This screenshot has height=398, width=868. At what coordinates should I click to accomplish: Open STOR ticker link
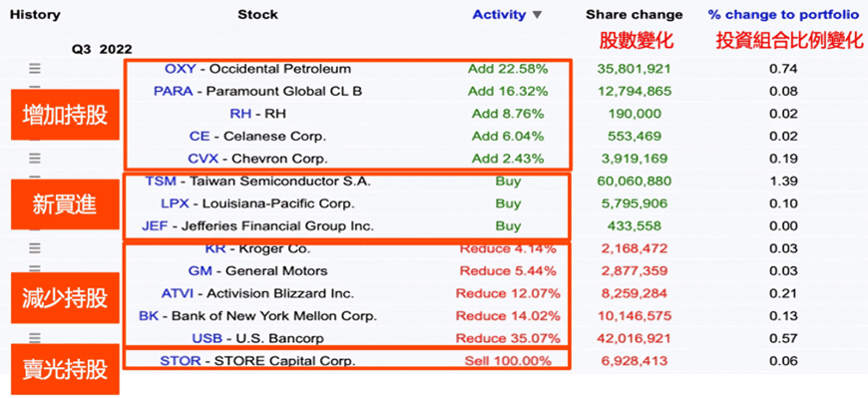click(x=181, y=361)
